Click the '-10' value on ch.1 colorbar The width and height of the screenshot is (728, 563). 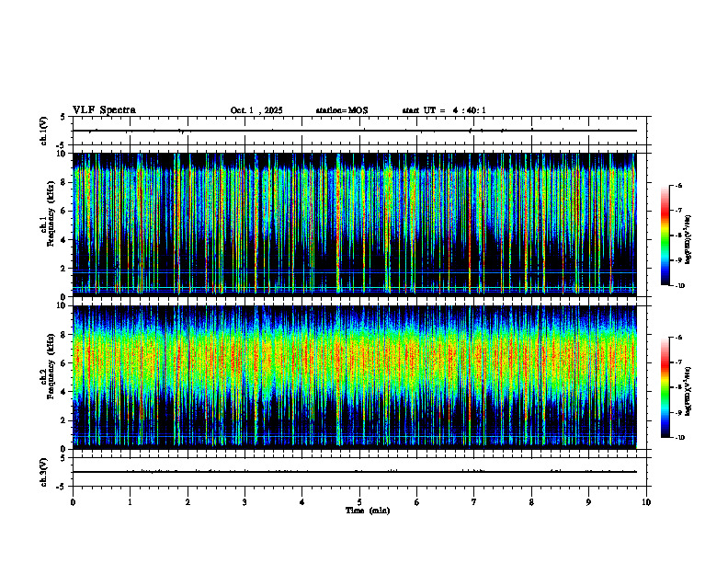[x=679, y=286]
